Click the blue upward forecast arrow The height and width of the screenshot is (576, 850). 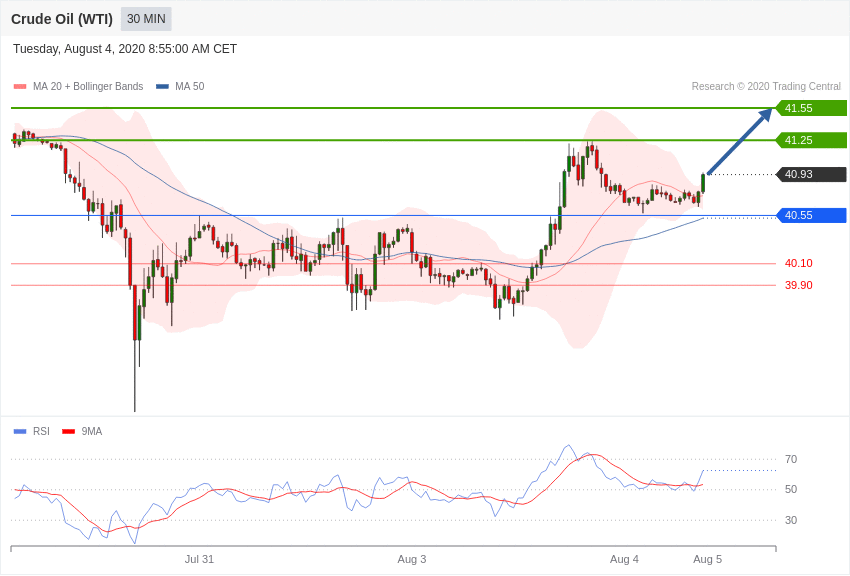tap(739, 142)
